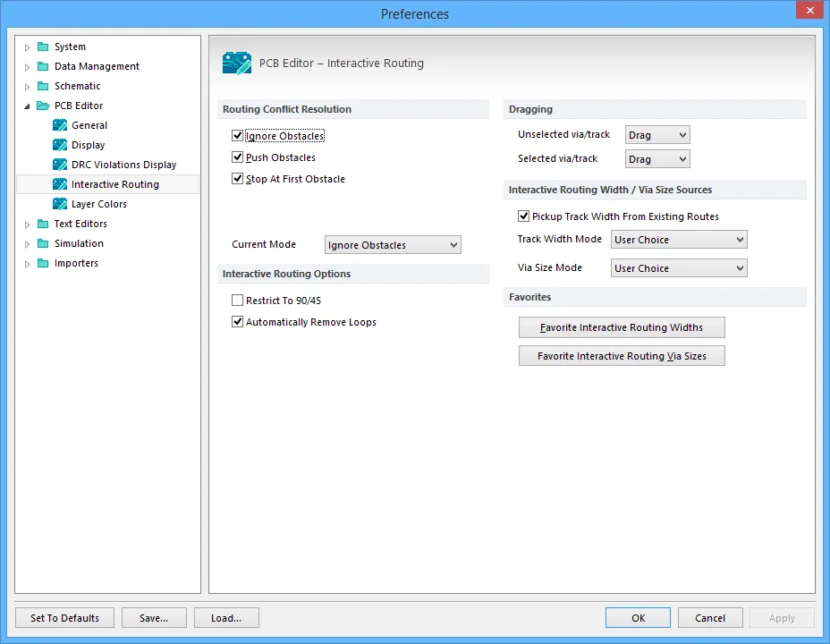Screen dimensions: 830x644
Task: Select the Text Editors tree item
Action: point(80,224)
